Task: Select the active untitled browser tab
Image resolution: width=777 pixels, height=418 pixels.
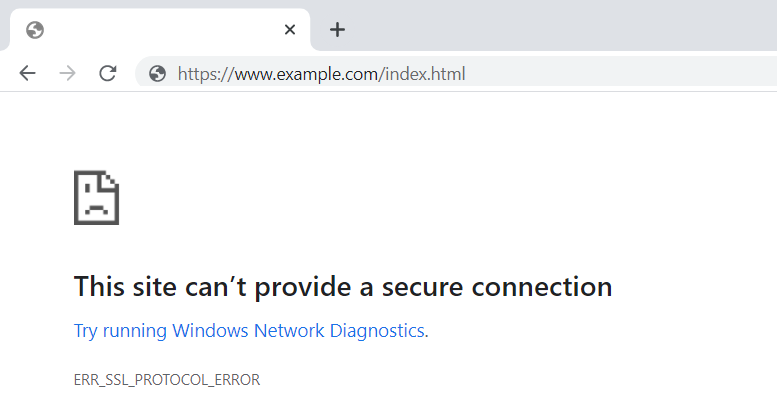Action: click(160, 30)
